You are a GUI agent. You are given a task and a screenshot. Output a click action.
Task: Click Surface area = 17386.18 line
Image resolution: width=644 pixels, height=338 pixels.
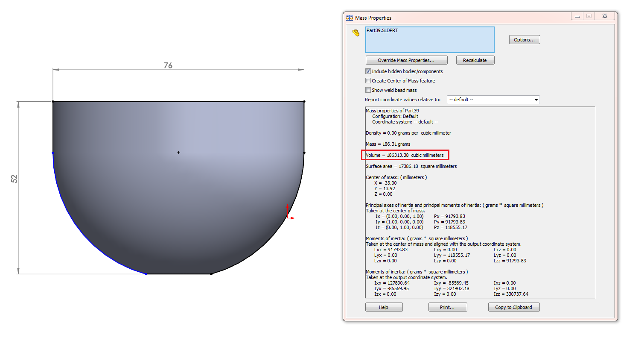pyautogui.click(x=411, y=166)
